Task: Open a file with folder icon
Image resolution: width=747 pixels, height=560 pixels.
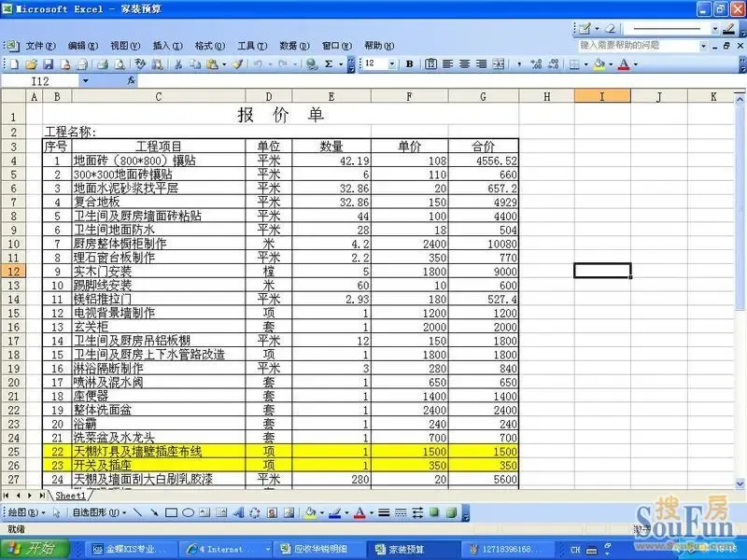Action: 31,63
